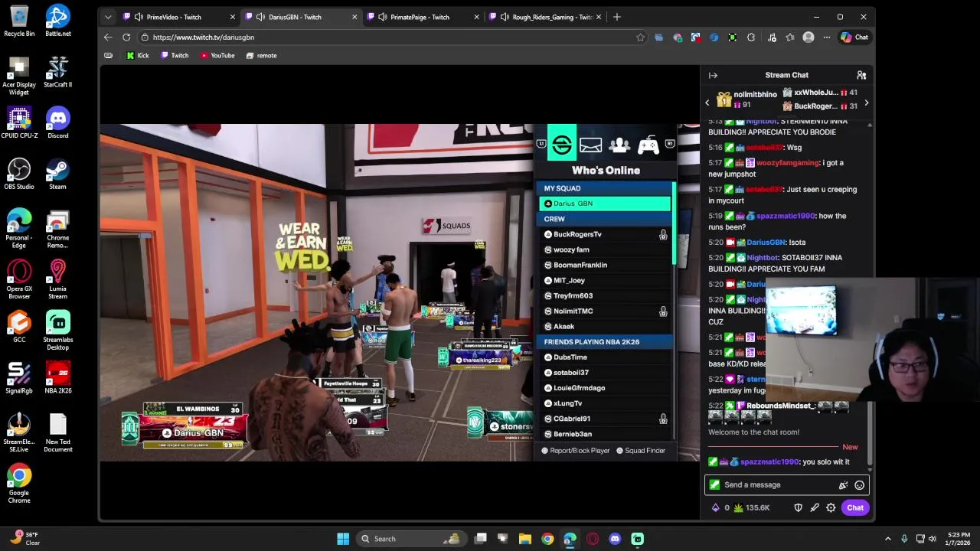The width and height of the screenshot is (980, 551).
Task: Open the YouTube bookmark
Action: [217, 55]
